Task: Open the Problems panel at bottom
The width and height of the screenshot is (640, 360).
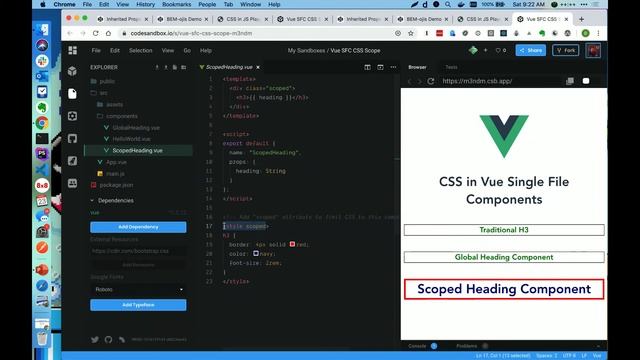Action: (467, 346)
